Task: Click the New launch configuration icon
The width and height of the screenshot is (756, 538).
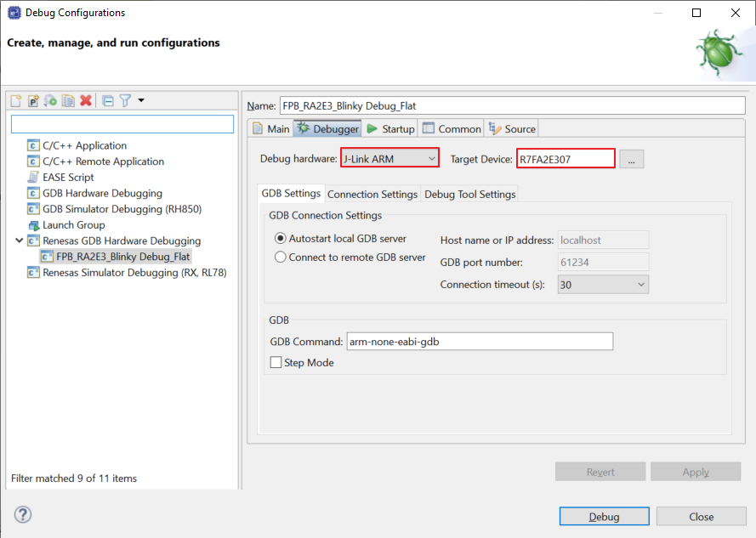Action: click(16, 100)
